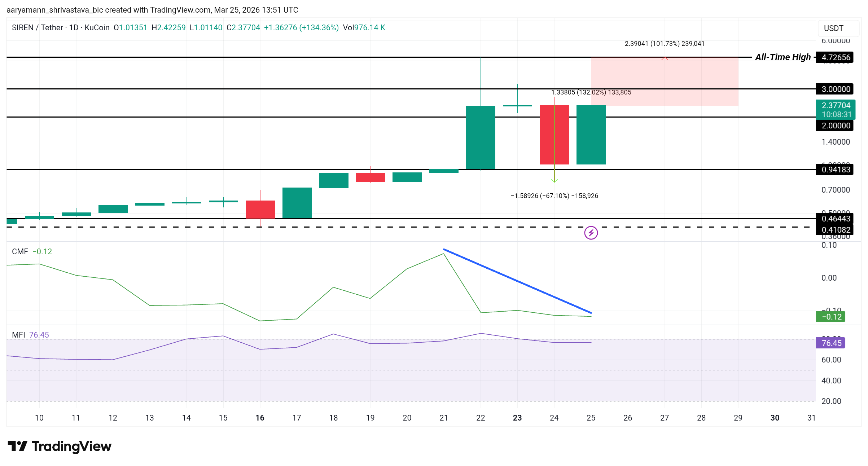Click the purple lightning bolt event icon
The width and height of the screenshot is (868, 466).
[x=591, y=233]
